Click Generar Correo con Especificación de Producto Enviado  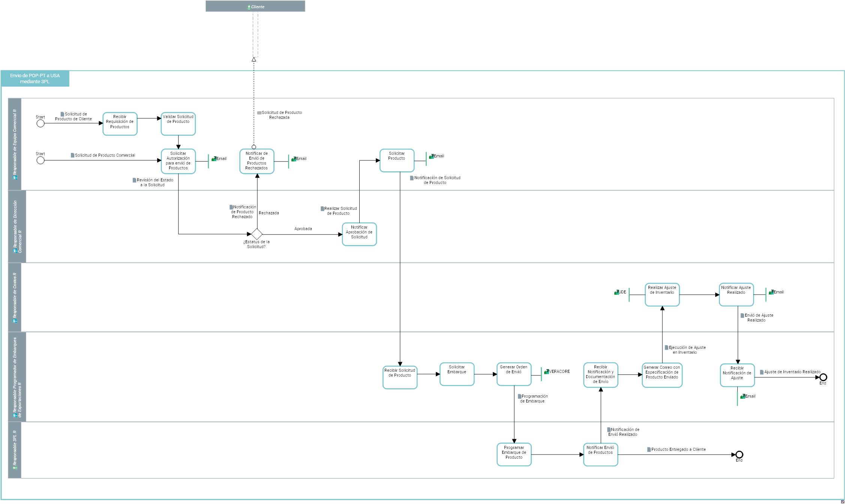pyautogui.click(x=662, y=375)
